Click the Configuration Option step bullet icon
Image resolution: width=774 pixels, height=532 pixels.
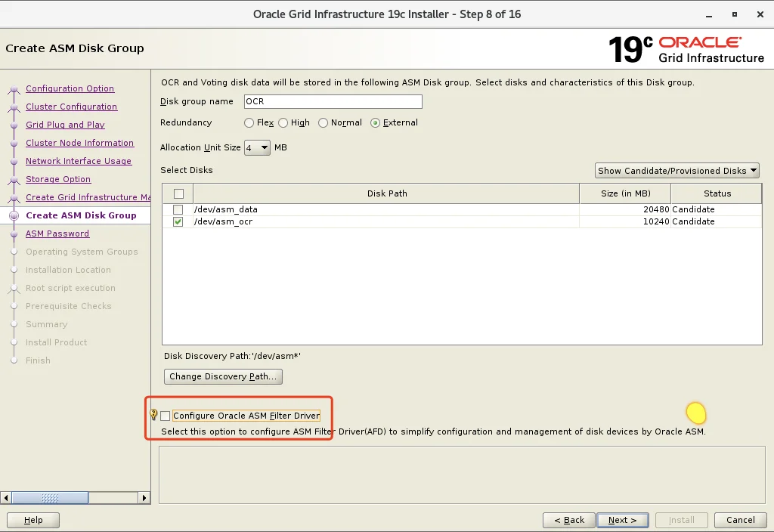14,89
